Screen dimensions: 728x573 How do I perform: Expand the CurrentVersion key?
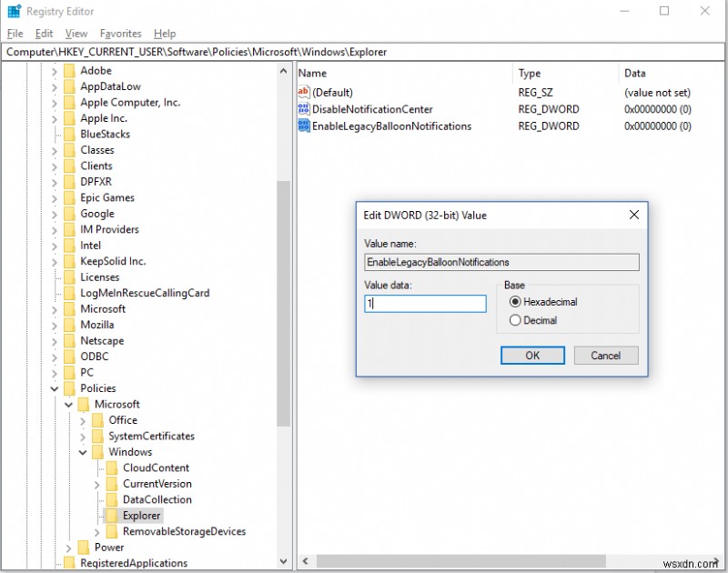pos(97,485)
